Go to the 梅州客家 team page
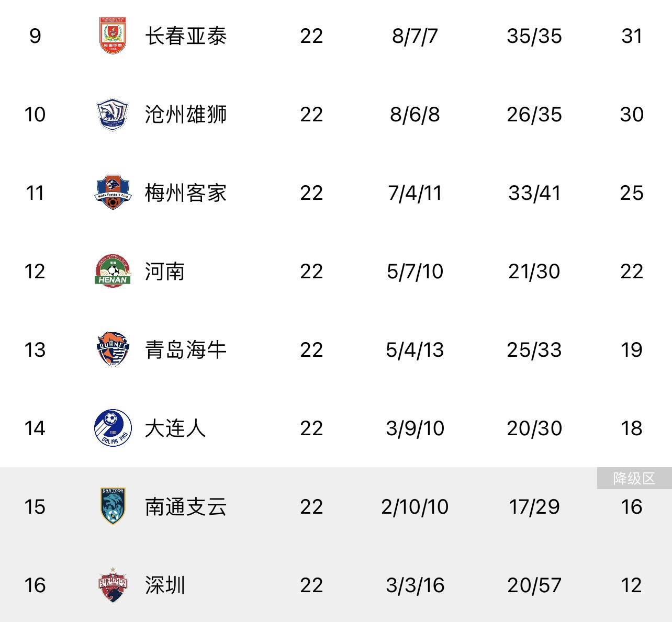 186,193
